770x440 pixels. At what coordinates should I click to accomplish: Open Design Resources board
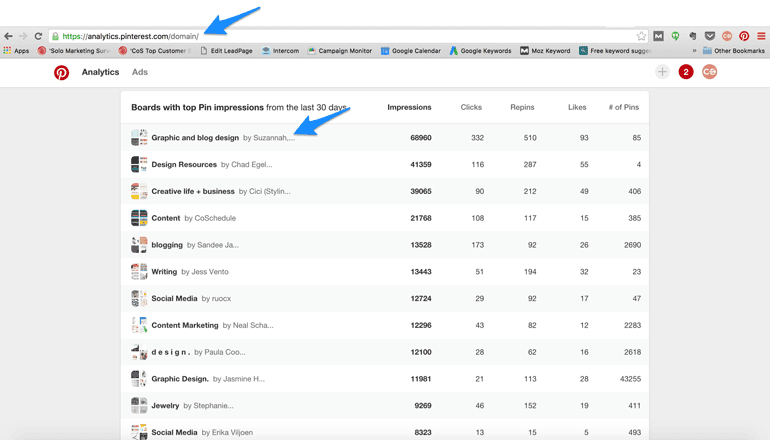184,165
